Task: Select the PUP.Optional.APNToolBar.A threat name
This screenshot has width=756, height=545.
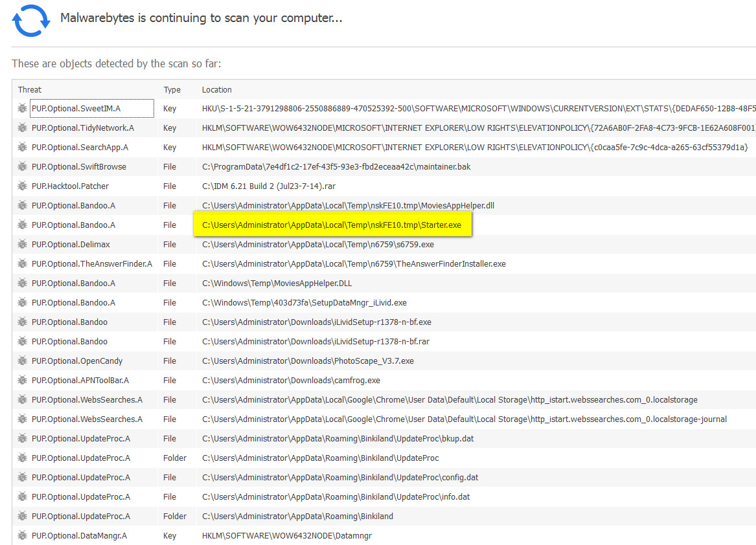Action: pyautogui.click(x=80, y=380)
